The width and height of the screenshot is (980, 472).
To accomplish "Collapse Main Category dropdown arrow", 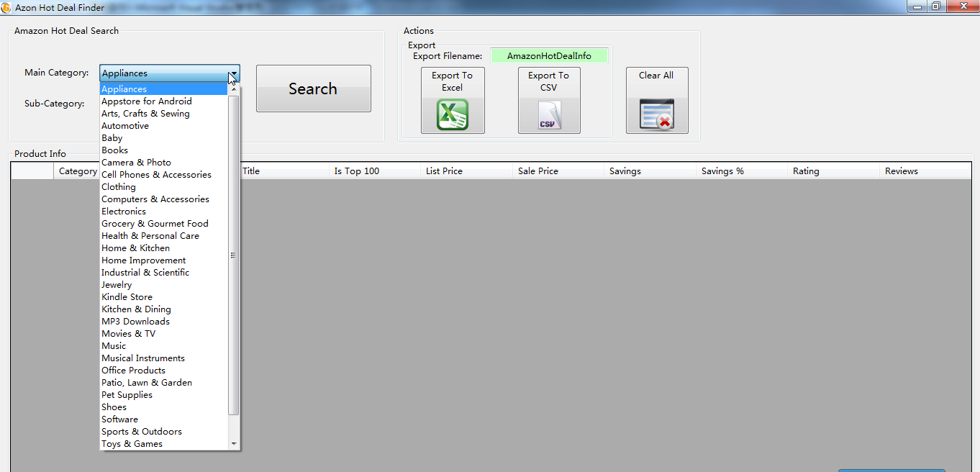I will (233, 73).
